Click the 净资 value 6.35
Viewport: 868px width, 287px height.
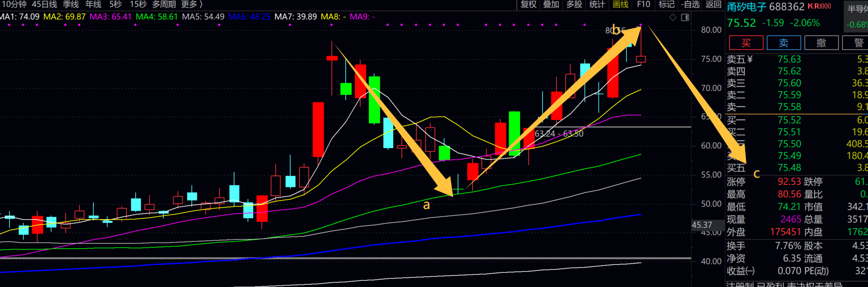[x=792, y=258]
